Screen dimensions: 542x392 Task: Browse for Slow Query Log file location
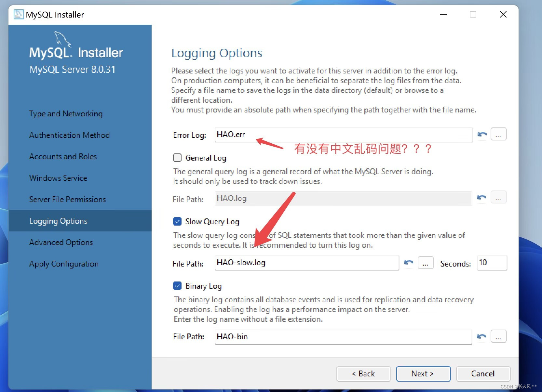[x=426, y=263]
